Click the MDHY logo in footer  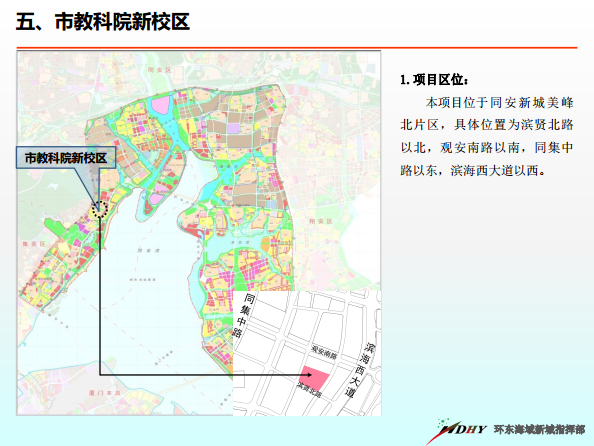coord(457,430)
